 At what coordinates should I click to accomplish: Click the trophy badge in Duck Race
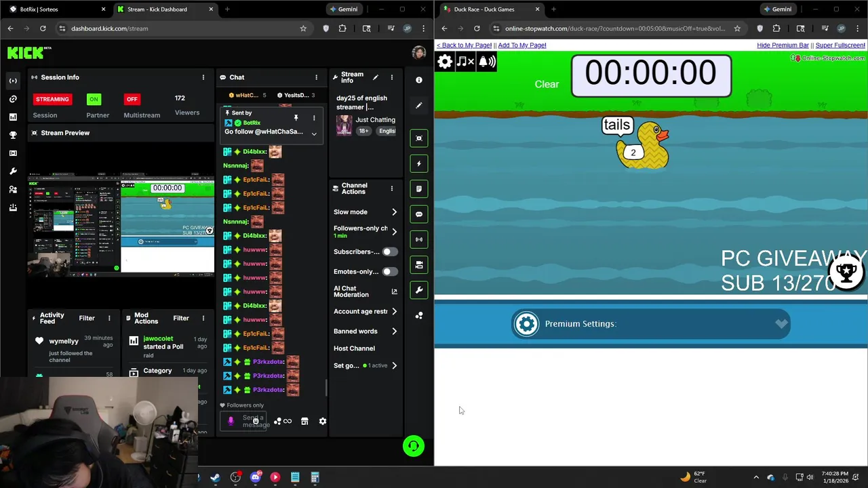point(846,272)
